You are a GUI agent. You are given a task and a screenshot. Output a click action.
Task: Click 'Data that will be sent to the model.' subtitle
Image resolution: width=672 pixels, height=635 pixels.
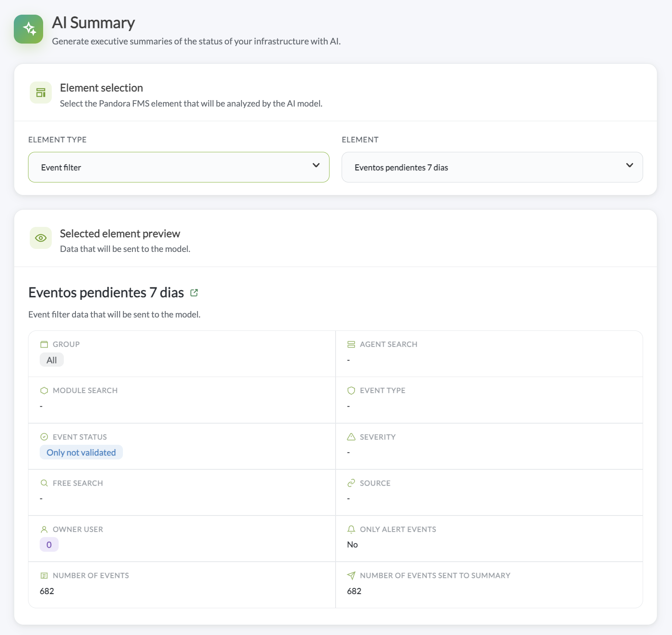125,249
